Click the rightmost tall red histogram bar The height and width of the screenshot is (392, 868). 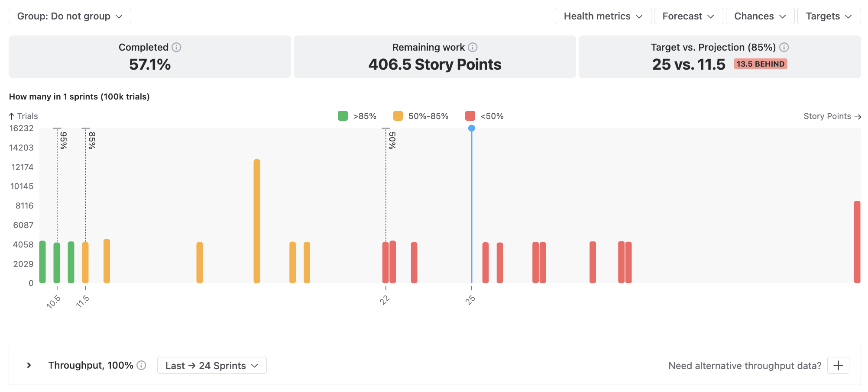coord(857,242)
